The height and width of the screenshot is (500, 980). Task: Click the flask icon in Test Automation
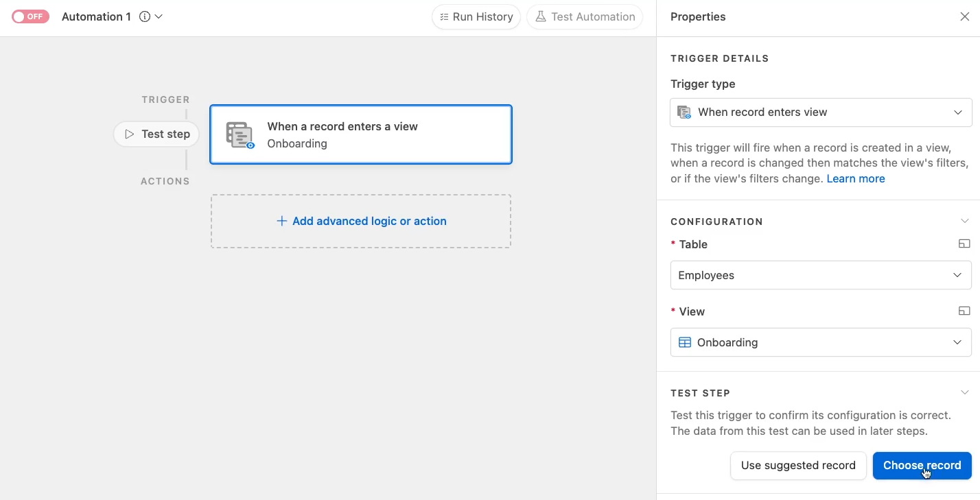pos(541,16)
